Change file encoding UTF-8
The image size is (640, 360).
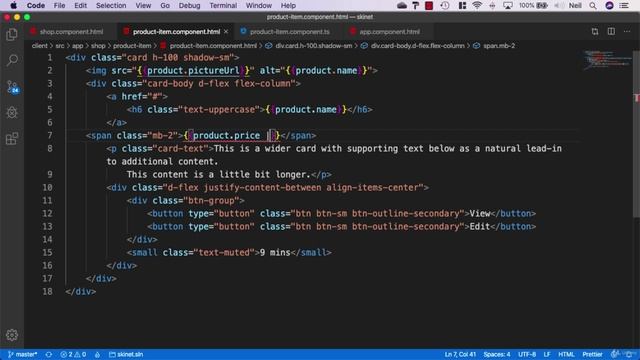(x=527, y=354)
